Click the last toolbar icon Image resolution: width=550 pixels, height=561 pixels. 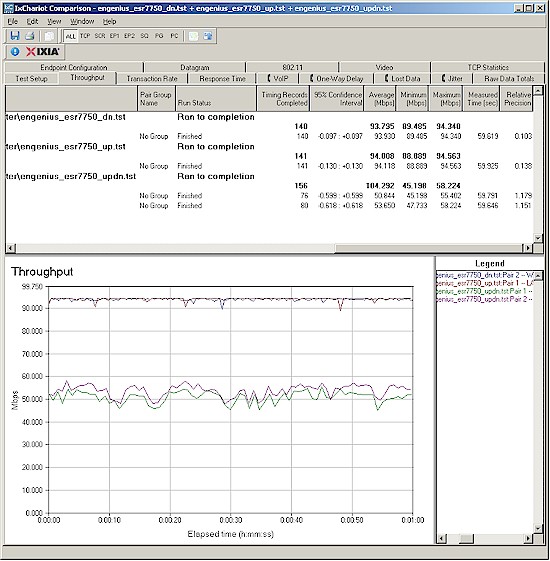coord(208,36)
